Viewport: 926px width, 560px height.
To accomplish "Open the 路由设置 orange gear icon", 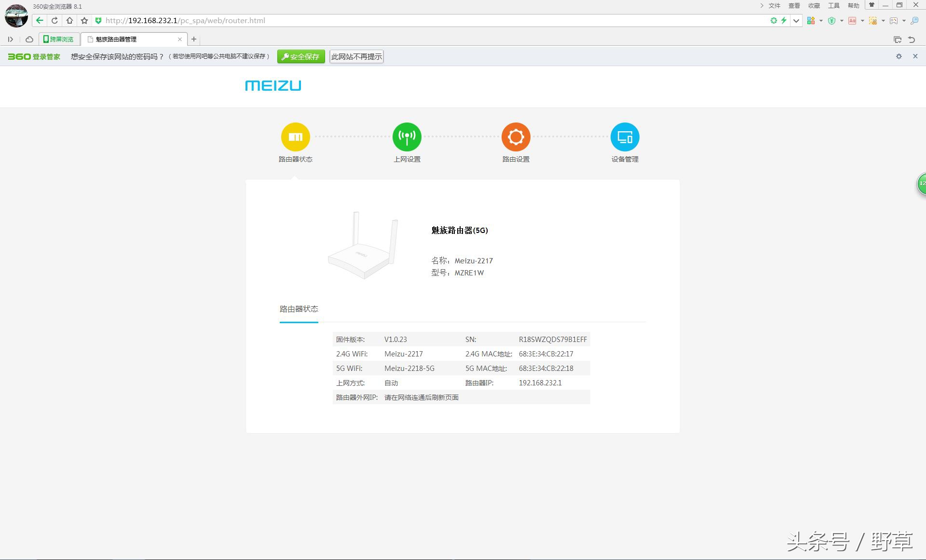I will (x=516, y=137).
